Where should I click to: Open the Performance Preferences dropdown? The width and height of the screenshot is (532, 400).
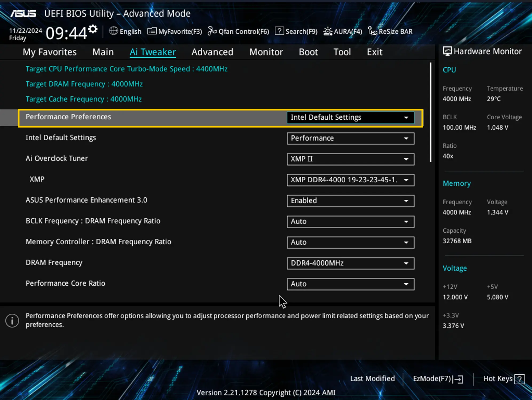tap(350, 117)
